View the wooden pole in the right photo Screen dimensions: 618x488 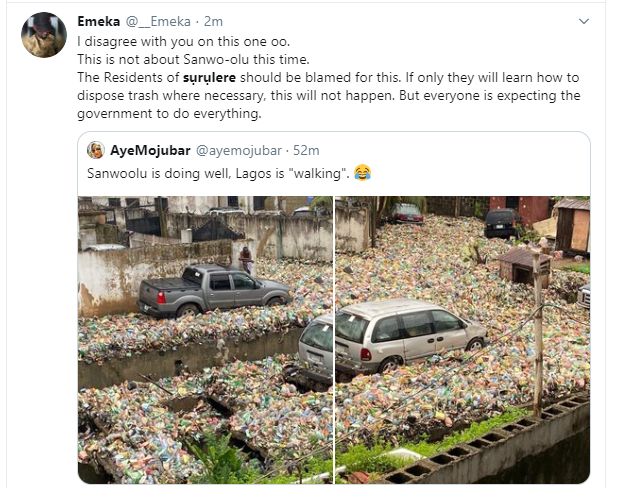click(537, 333)
